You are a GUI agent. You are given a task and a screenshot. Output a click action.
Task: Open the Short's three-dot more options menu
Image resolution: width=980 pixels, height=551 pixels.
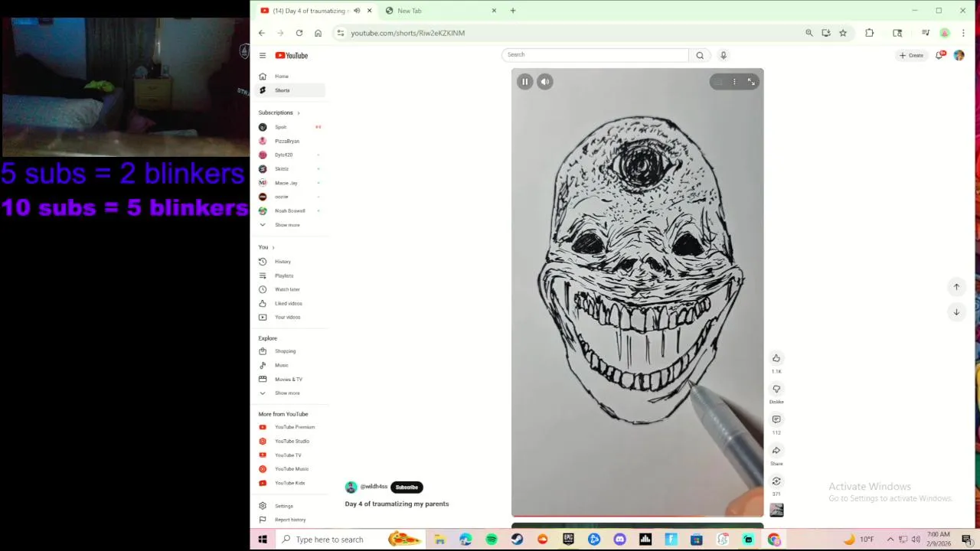(734, 82)
